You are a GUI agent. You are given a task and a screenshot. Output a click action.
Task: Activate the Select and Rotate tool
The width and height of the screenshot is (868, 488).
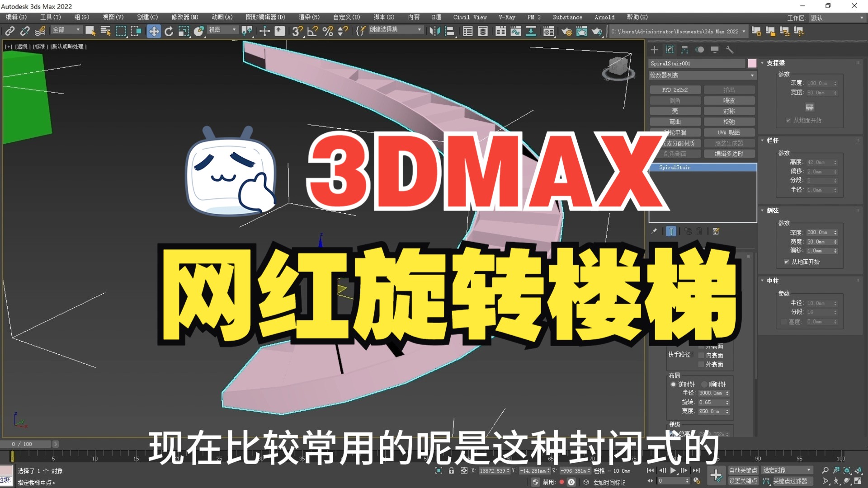pos(168,31)
